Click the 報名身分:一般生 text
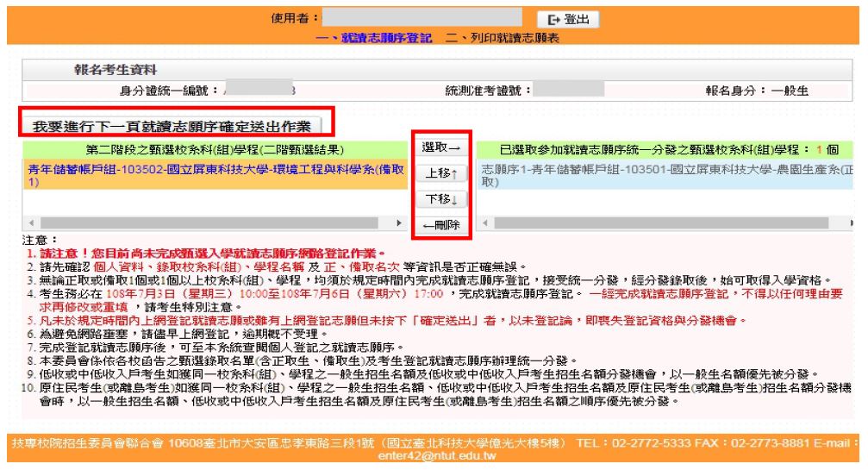This screenshot has width=868, height=470. point(757,91)
